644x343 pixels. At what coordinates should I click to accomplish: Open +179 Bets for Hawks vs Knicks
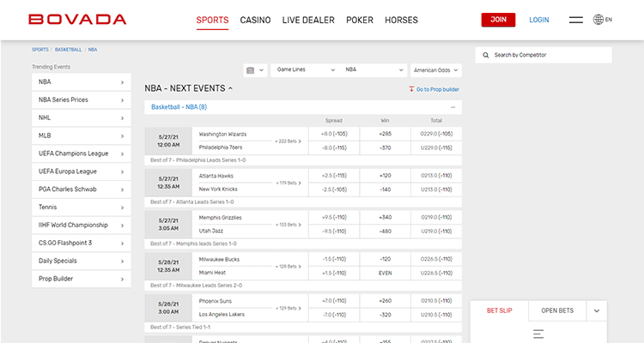pos(289,183)
